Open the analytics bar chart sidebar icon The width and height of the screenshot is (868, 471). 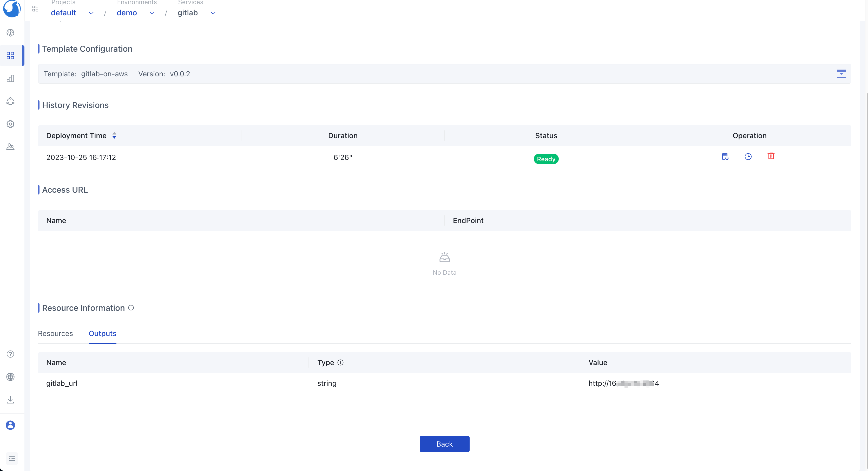pos(10,78)
